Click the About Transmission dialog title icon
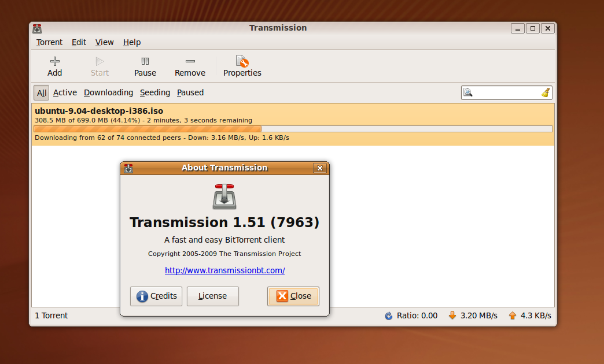 128,168
